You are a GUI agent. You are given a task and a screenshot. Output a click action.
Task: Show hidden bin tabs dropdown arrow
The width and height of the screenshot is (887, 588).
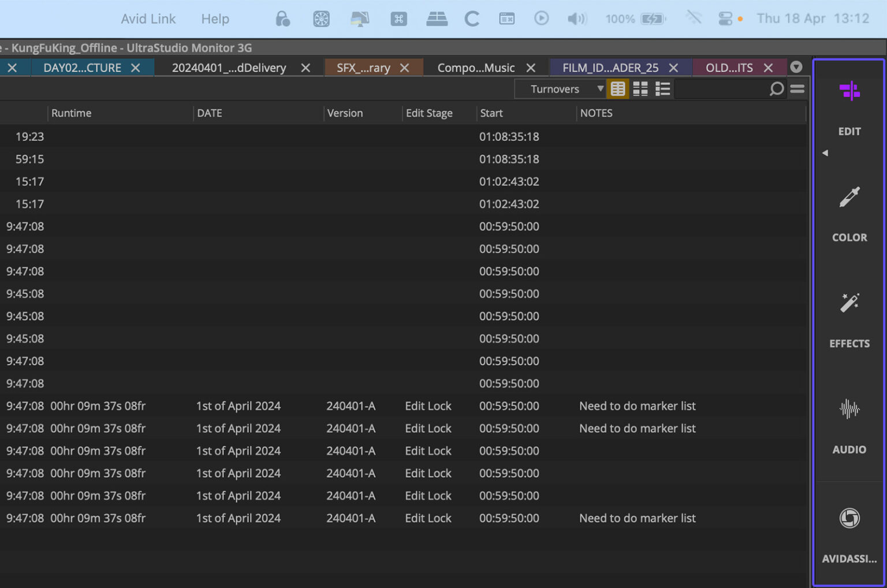[x=796, y=67]
